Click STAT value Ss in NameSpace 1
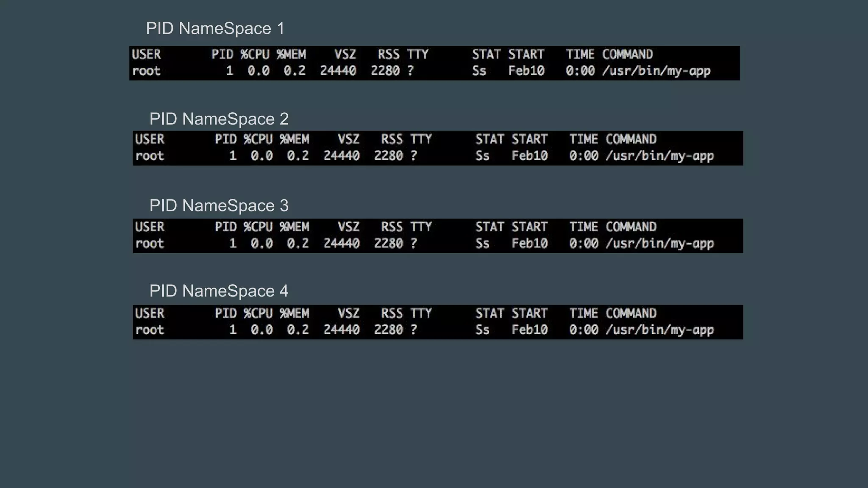The height and width of the screenshot is (488, 868). pyautogui.click(x=479, y=71)
